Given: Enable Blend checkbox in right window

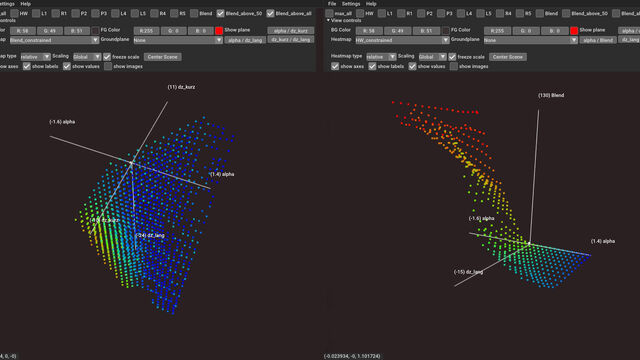Looking at the screenshot, I should 540,13.
